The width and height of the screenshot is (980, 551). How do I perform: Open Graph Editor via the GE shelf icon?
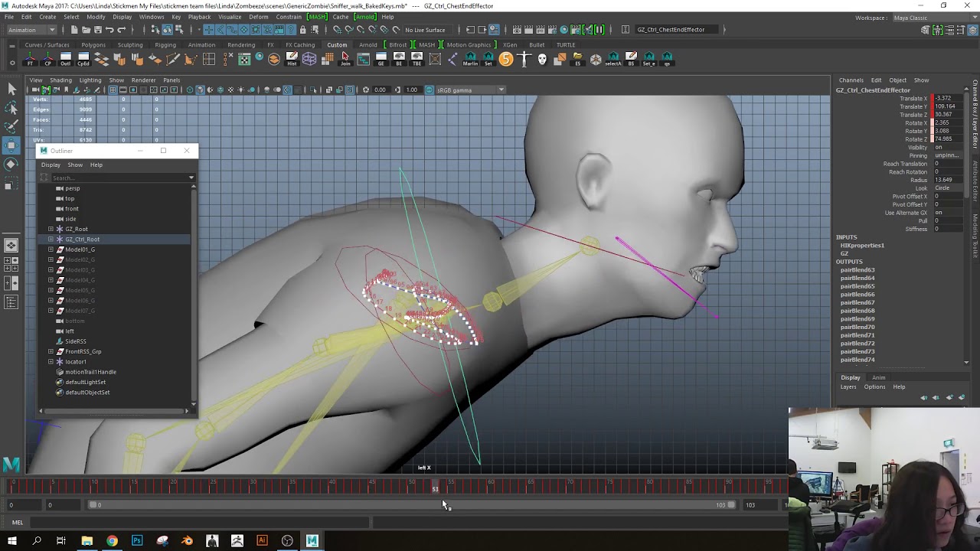tap(381, 59)
